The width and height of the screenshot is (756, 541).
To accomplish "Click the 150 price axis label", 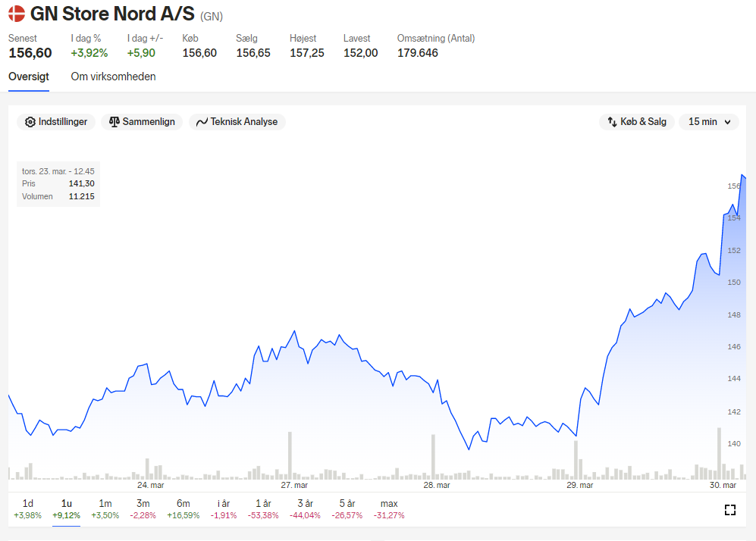I will click(x=734, y=283).
